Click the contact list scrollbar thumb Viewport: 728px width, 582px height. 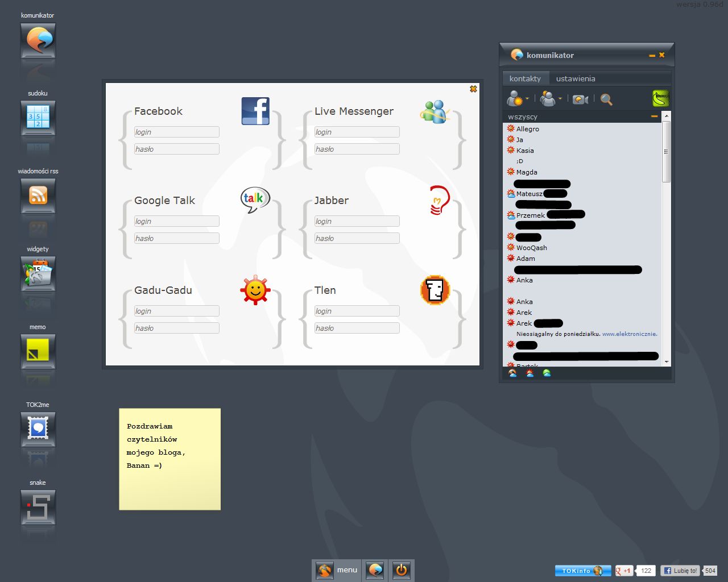pyautogui.click(x=666, y=152)
